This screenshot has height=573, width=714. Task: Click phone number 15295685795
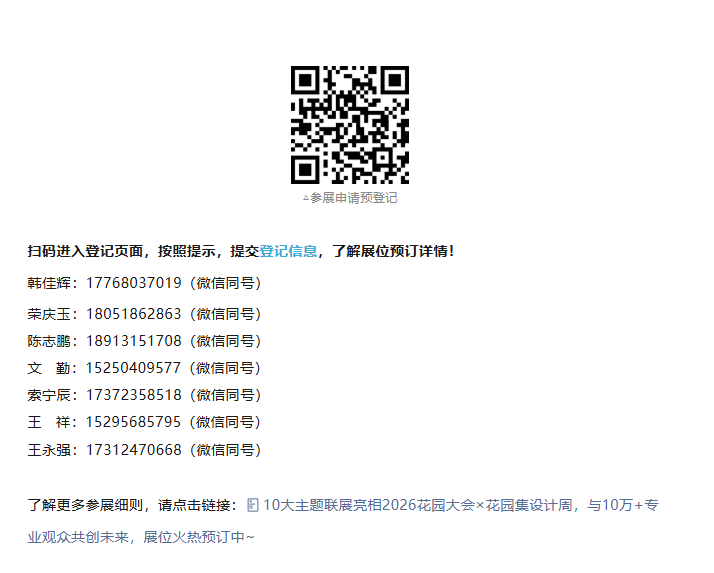pyautogui.click(x=134, y=422)
